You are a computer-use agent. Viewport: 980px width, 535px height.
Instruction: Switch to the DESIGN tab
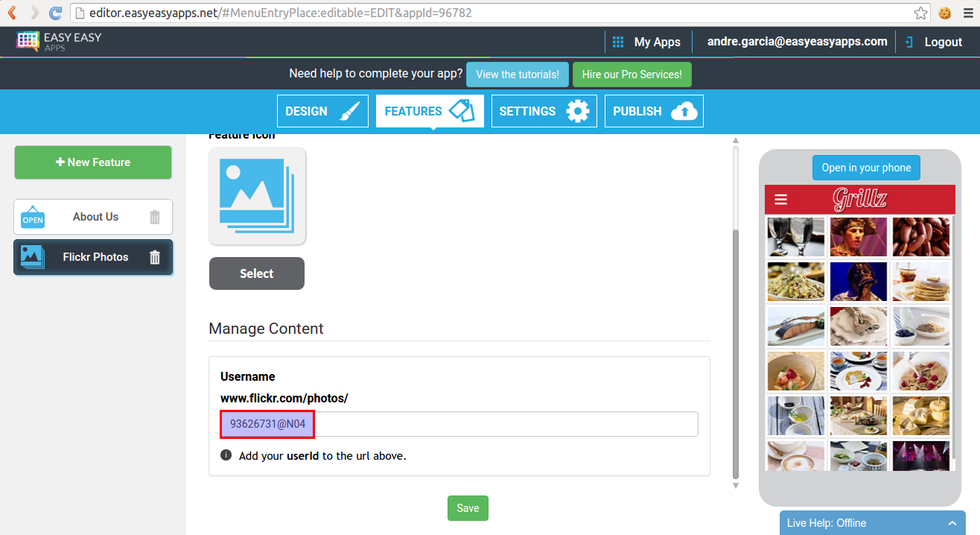click(x=322, y=110)
